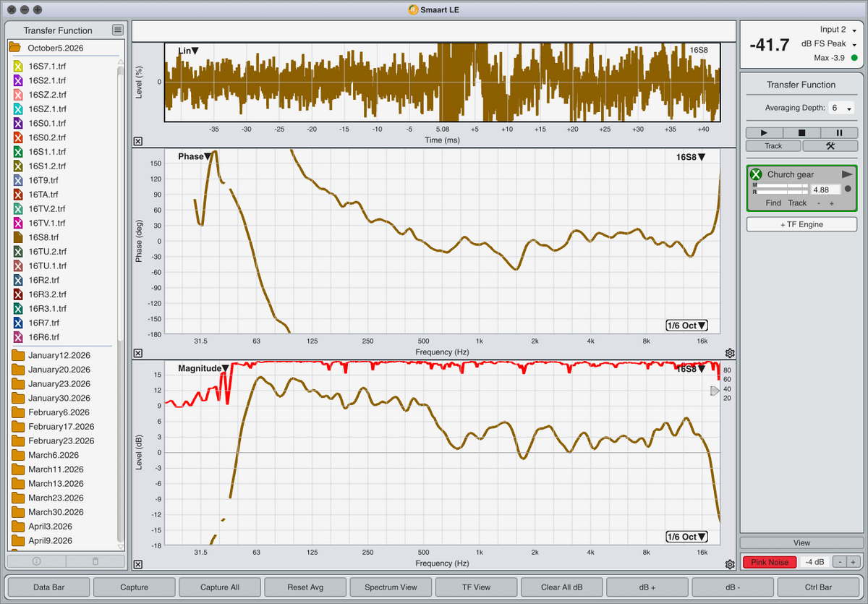
Task: Stop measurement with the stop button
Action: coord(801,133)
